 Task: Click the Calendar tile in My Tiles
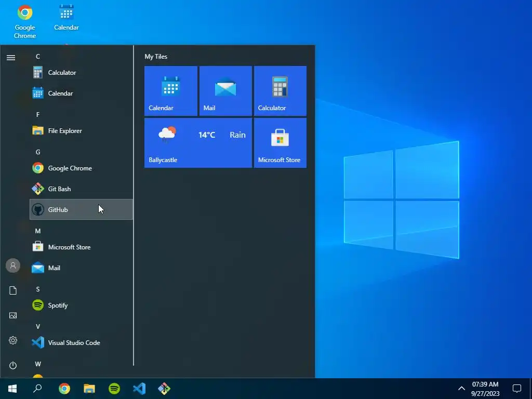click(170, 91)
